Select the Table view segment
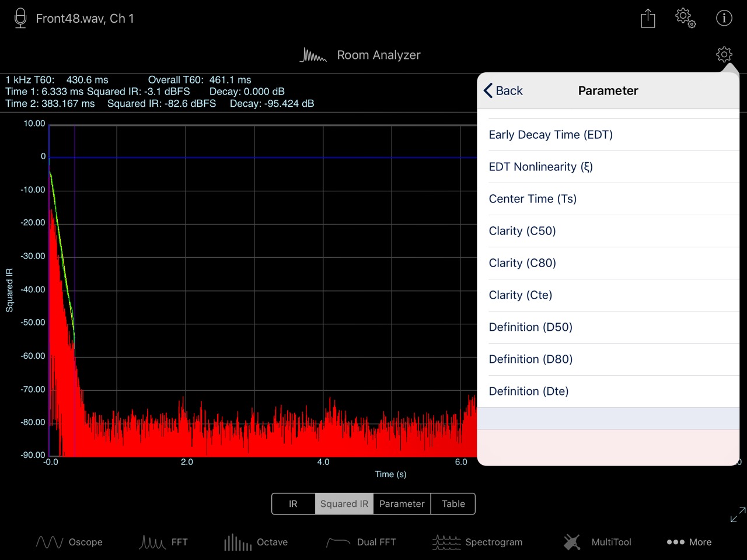This screenshot has height=560, width=747. 453,504
